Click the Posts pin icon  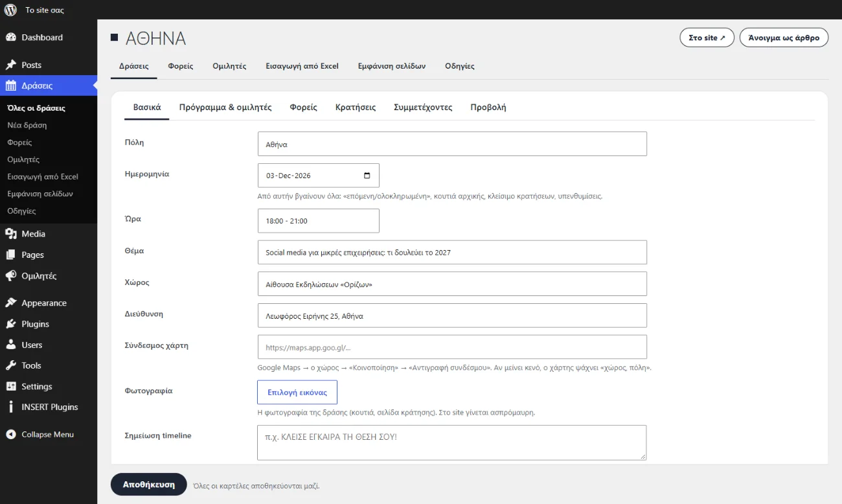10,65
